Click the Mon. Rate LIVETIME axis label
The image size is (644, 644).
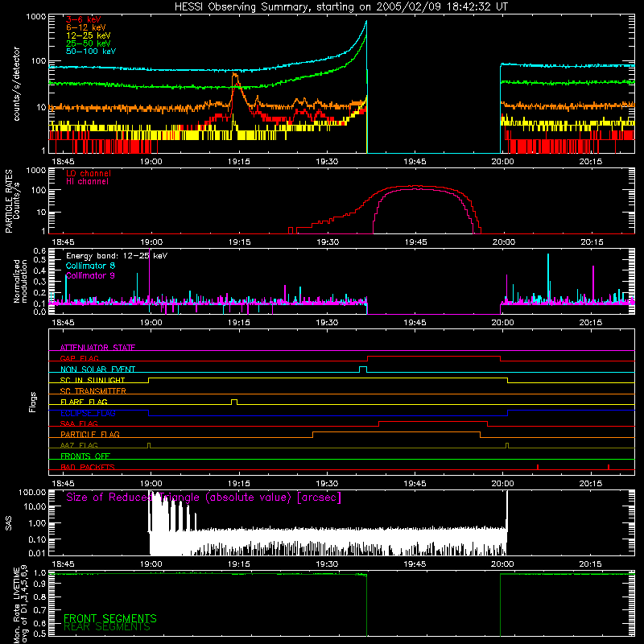pyautogui.click(x=20, y=605)
